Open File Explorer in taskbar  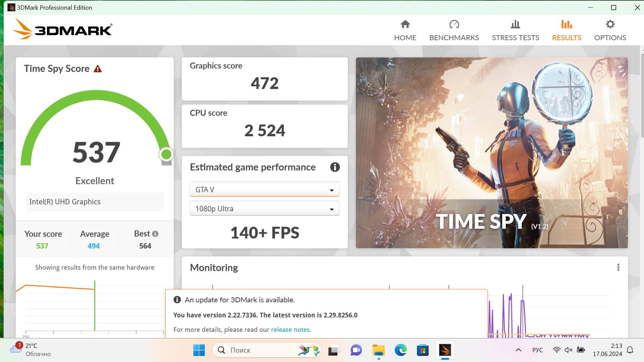pos(378,350)
